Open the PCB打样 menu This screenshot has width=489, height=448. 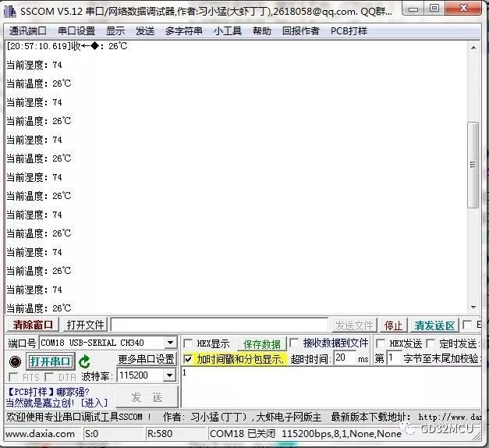pyautogui.click(x=349, y=31)
